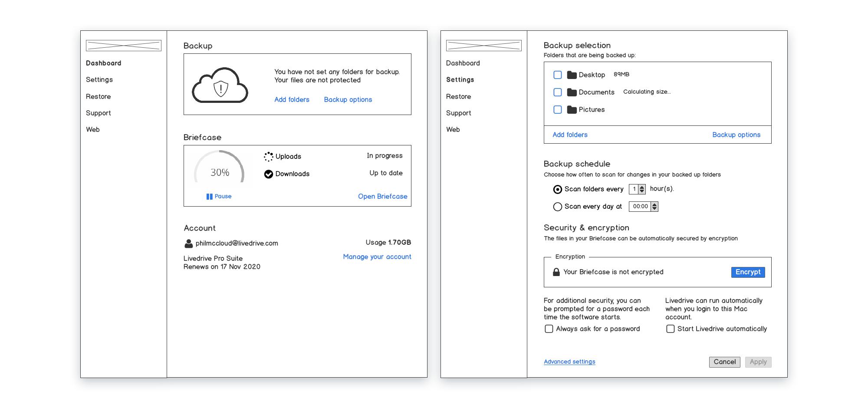The width and height of the screenshot is (868, 408).
Task: Open Support in the left window sidebar
Action: [99, 113]
